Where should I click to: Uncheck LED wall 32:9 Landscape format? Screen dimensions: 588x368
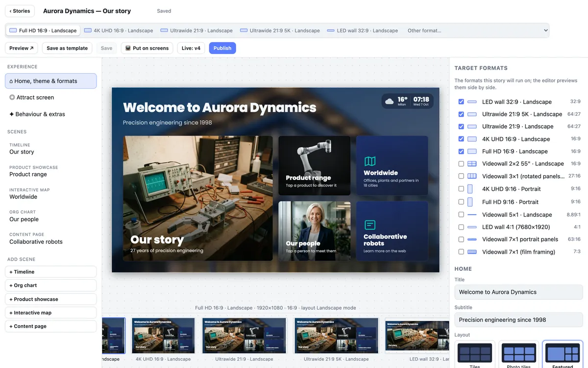pyautogui.click(x=461, y=102)
